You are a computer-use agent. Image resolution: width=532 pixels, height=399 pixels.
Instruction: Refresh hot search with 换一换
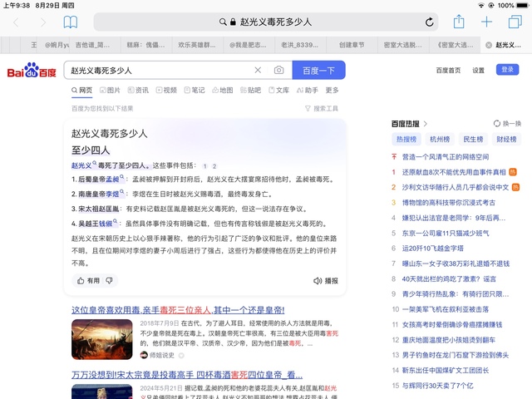pyautogui.click(x=507, y=123)
